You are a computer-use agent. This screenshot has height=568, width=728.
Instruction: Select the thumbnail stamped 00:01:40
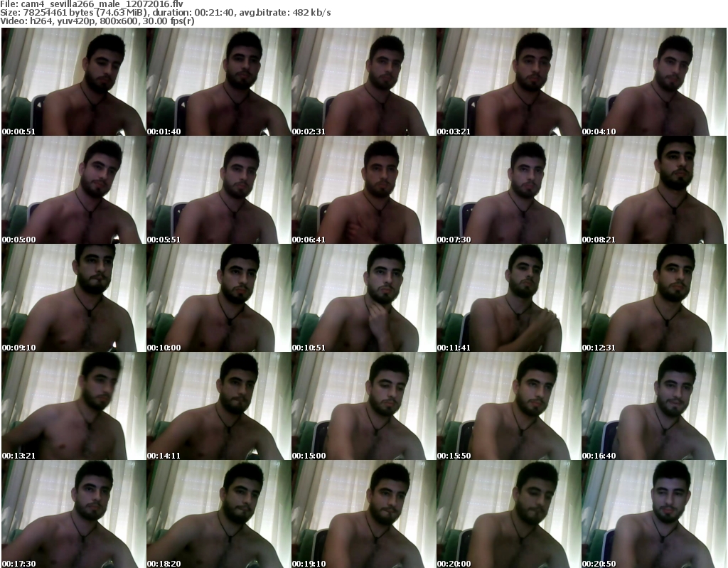pyautogui.click(x=219, y=82)
